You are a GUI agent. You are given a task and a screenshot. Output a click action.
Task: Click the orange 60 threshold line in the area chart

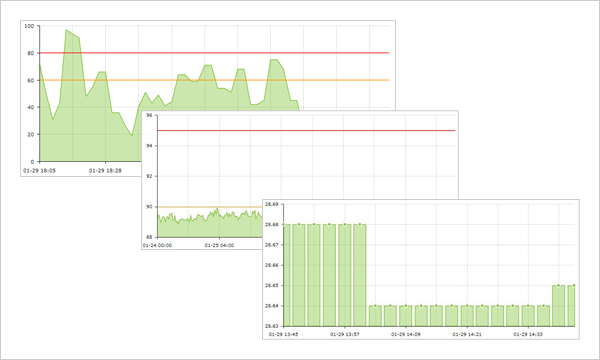(214, 80)
